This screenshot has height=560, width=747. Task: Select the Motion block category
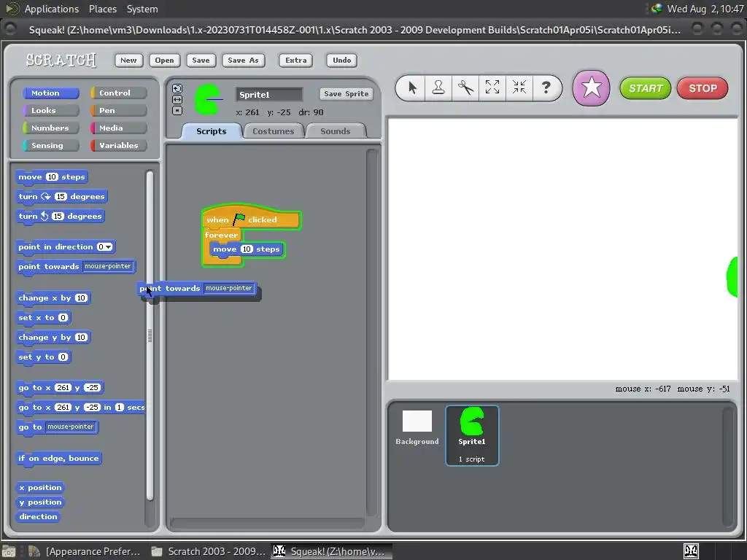pyautogui.click(x=50, y=93)
